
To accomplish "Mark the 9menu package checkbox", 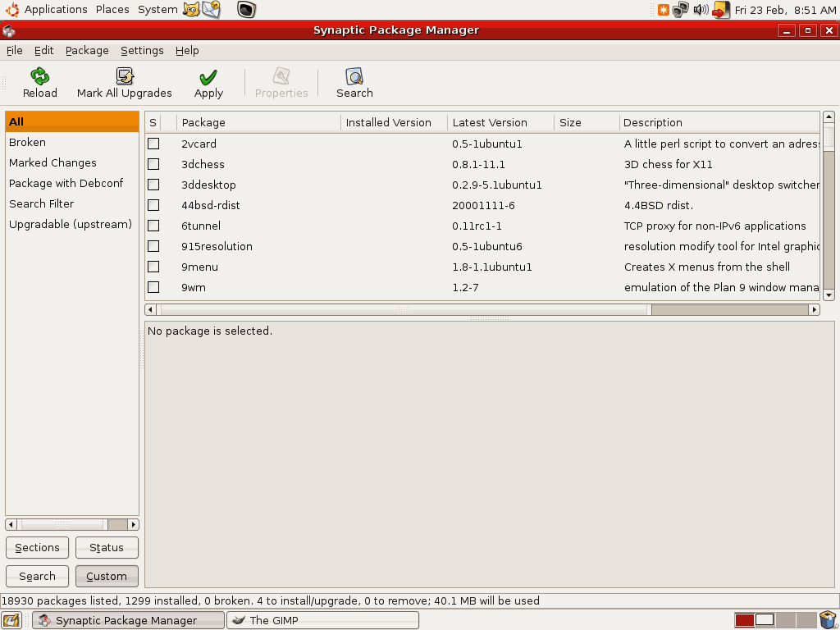I will point(153,267).
